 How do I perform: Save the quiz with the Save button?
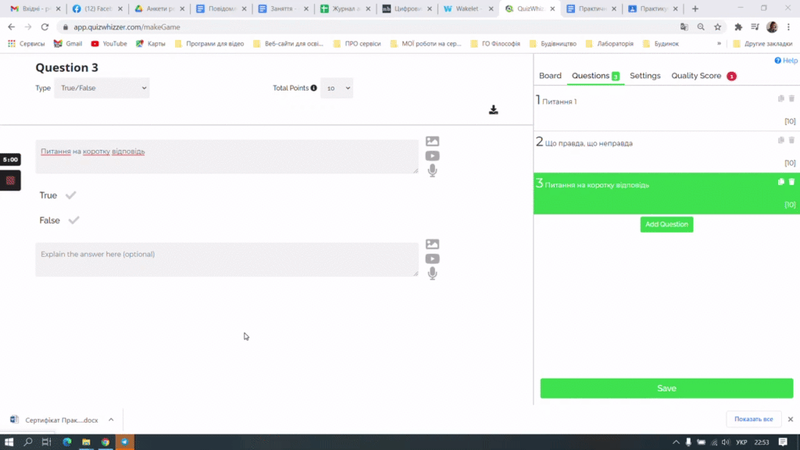point(666,388)
